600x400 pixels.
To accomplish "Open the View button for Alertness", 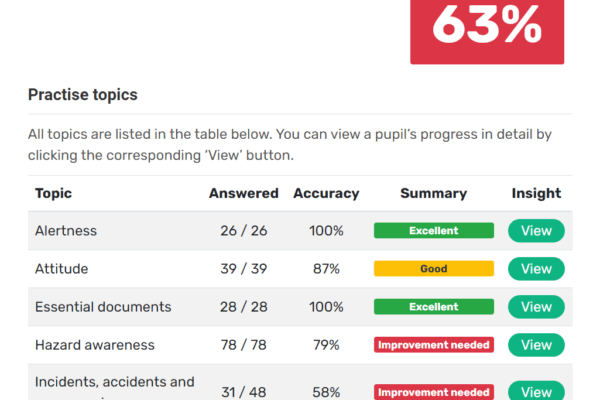I will pyautogui.click(x=536, y=230).
